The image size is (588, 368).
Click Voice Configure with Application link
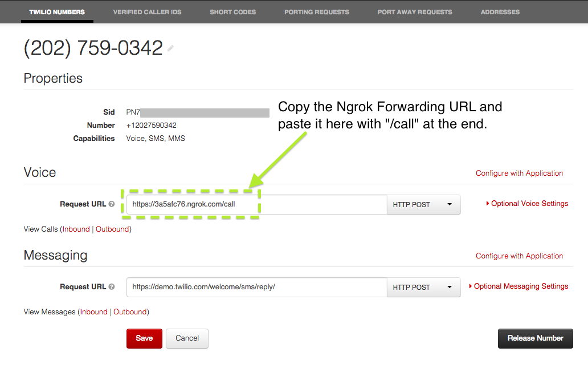(x=520, y=173)
